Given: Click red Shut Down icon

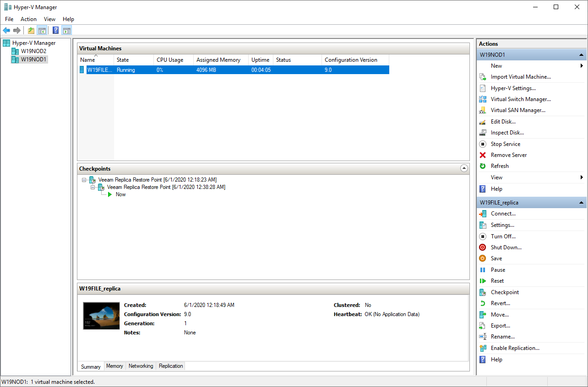Looking at the screenshot, I should click(x=482, y=247).
